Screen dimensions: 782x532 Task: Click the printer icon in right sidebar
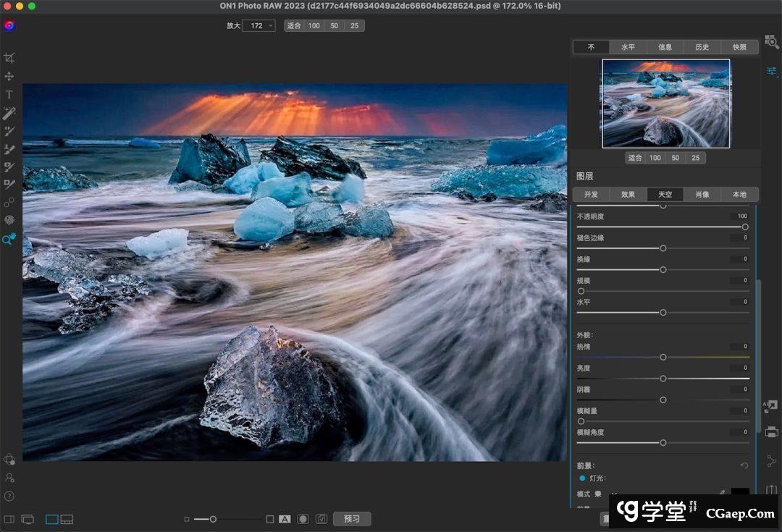(x=771, y=432)
